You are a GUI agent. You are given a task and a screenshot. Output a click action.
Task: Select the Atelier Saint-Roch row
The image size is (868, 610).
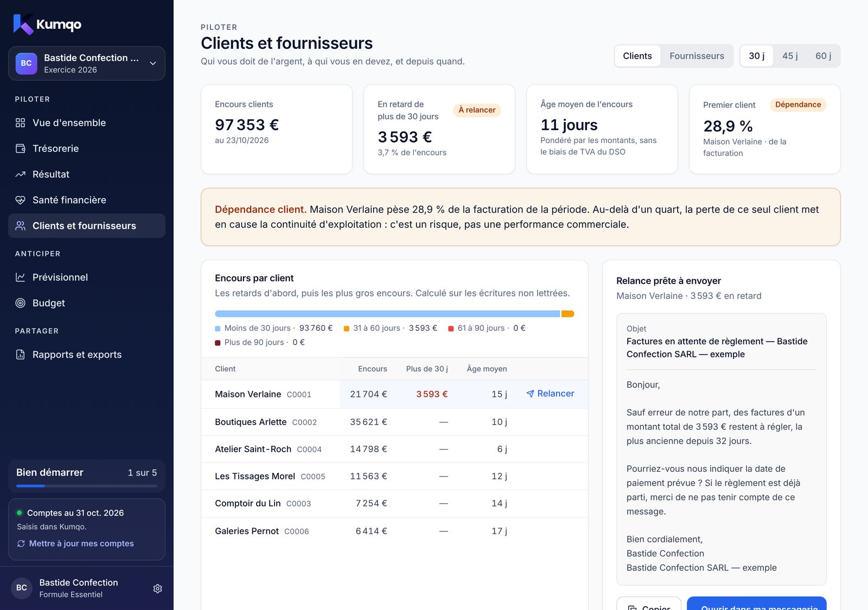(394, 449)
